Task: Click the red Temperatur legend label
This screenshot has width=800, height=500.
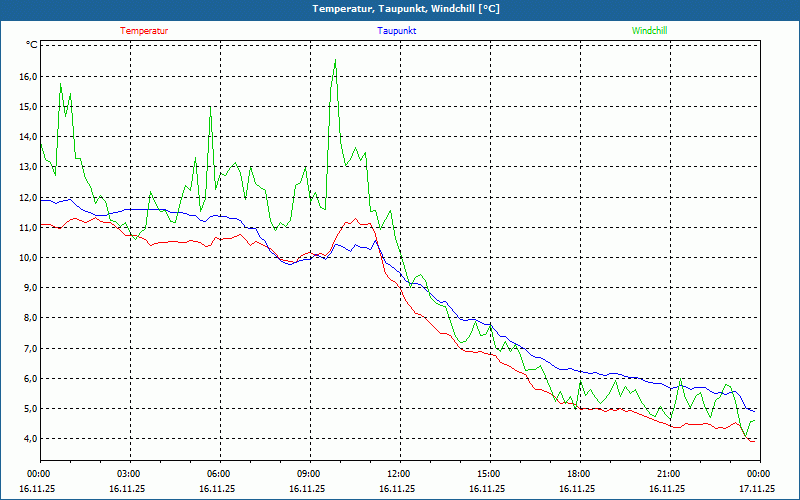Action: [x=144, y=31]
